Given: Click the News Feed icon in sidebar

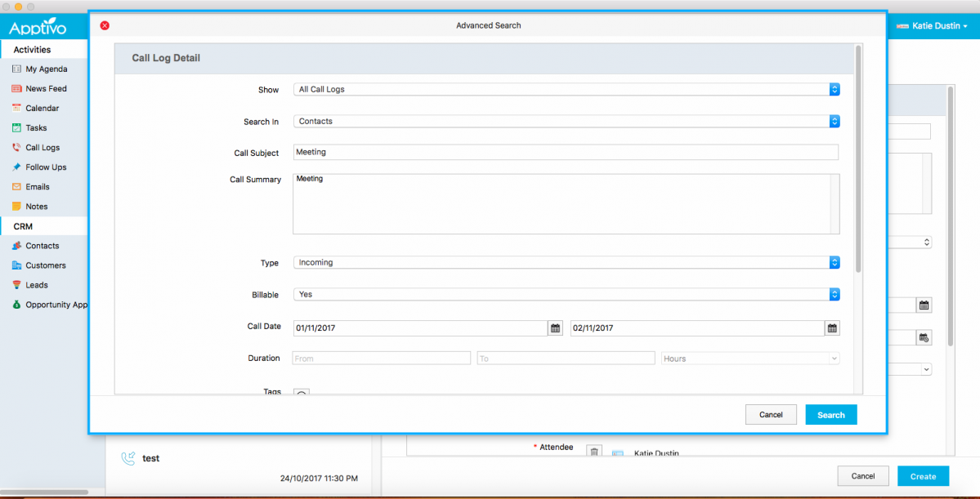Looking at the screenshot, I should pyautogui.click(x=16, y=88).
